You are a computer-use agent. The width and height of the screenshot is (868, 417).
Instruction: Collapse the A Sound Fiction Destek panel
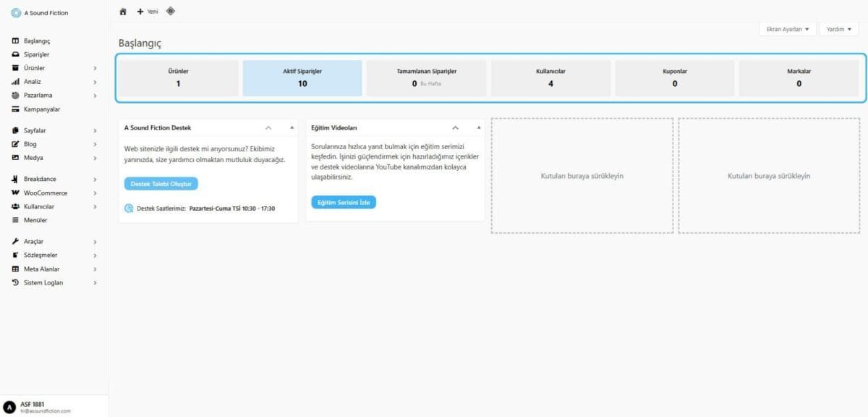pos(268,127)
